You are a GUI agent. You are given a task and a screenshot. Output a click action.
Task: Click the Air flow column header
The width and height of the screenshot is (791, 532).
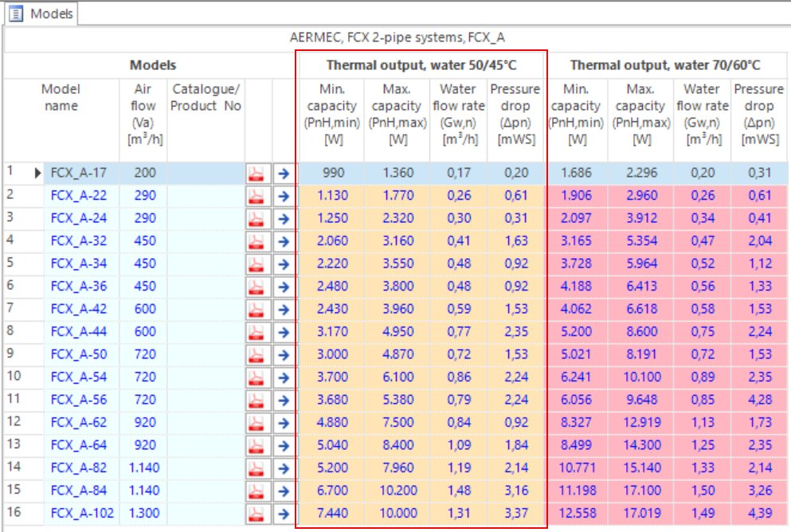point(143,115)
